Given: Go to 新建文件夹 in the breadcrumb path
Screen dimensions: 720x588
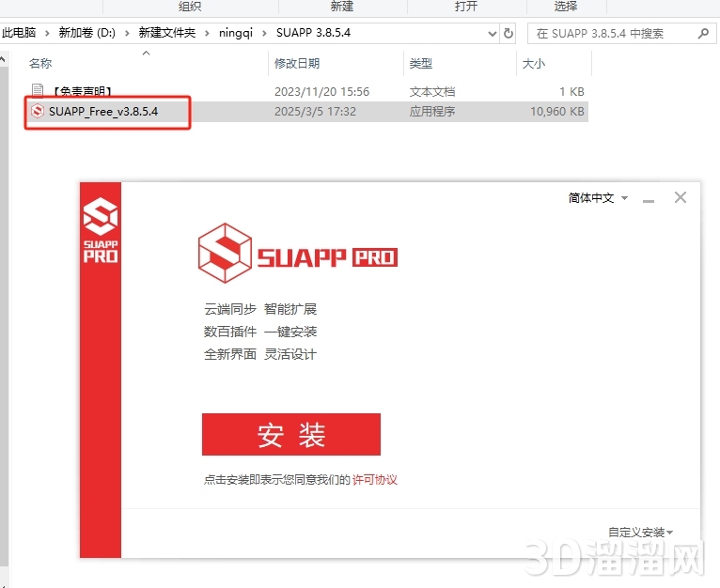Looking at the screenshot, I should coord(167,33).
